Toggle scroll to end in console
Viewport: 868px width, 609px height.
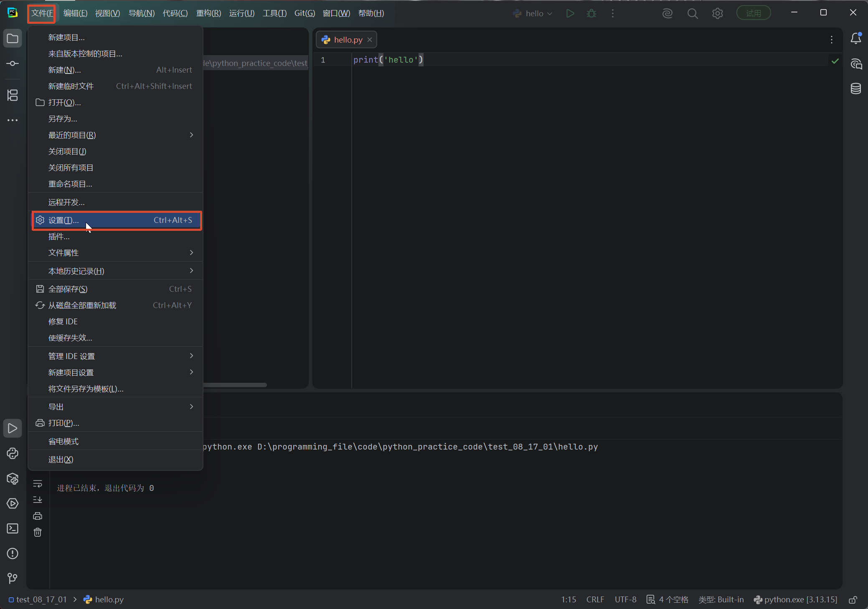coord(38,500)
